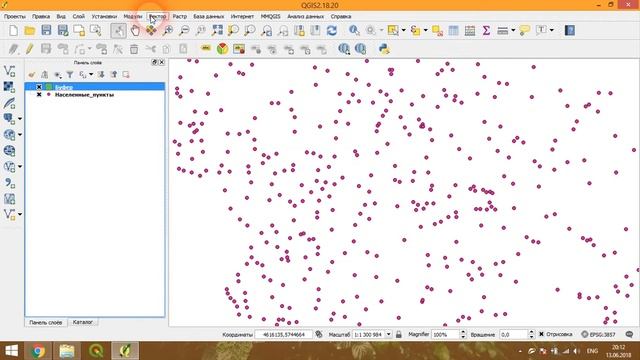The image size is (640, 360).
Task: Click the Вращение 0,0 input field
Action: 513,334
